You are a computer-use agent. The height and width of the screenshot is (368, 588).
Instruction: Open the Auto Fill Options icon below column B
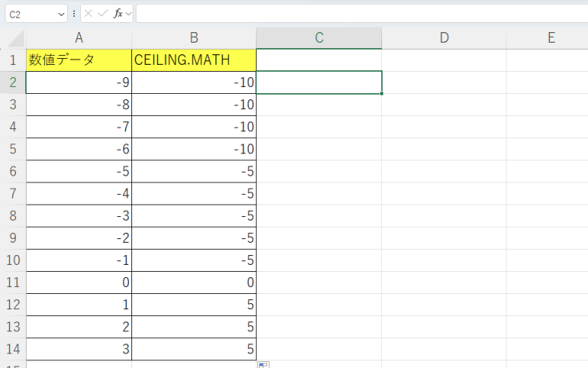point(263,365)
